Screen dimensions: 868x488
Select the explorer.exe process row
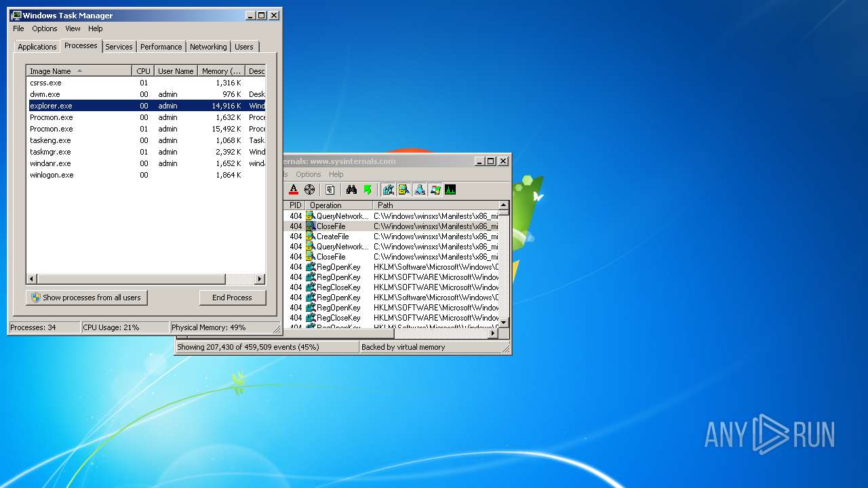click(x=146, y=106)
